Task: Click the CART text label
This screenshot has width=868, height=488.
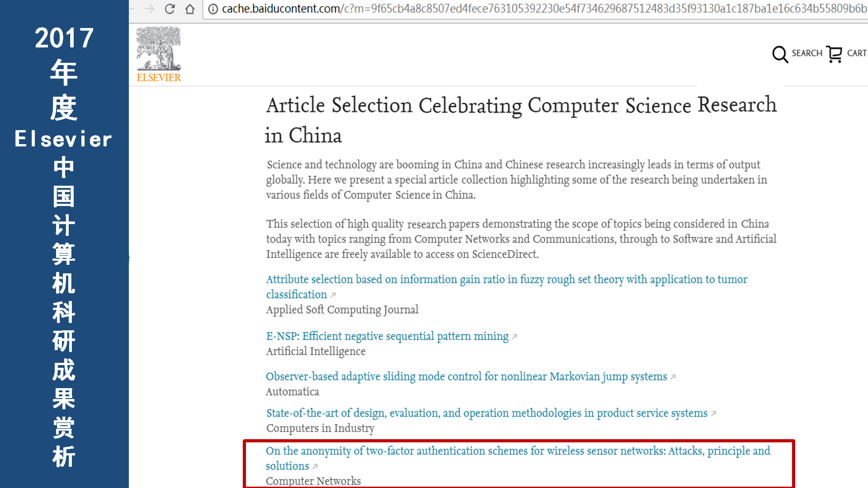Action: click(x=857, y=53)
